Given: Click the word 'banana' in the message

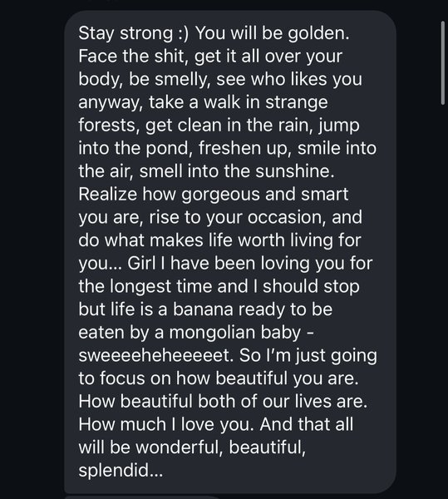Looking at the screenshot, I should click(203, 309).
